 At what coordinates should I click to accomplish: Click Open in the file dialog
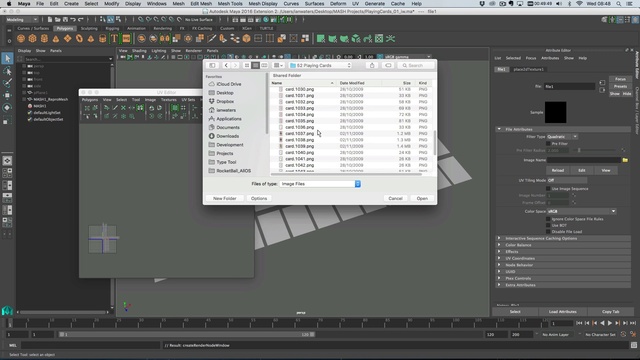coord(422,198)
